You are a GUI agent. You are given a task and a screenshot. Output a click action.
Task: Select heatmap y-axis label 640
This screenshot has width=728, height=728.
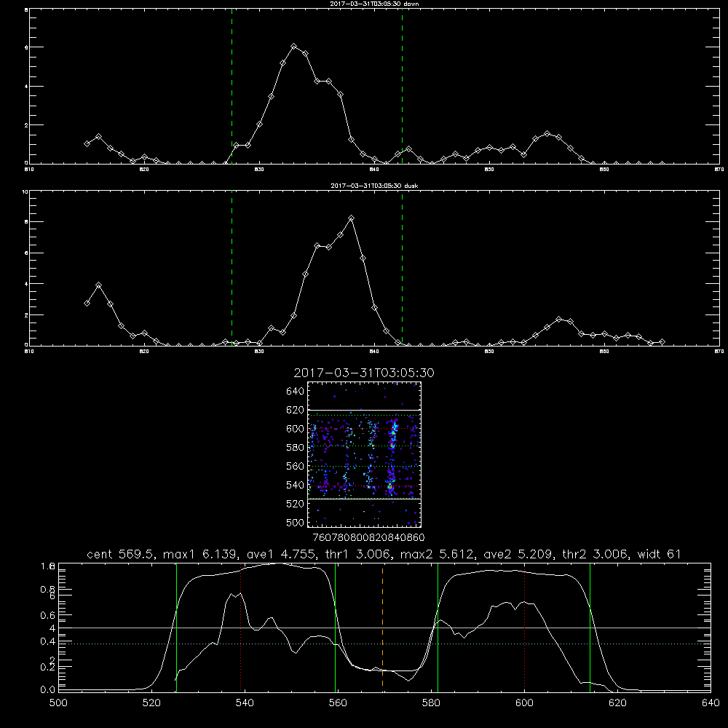(x=295, y=392)
